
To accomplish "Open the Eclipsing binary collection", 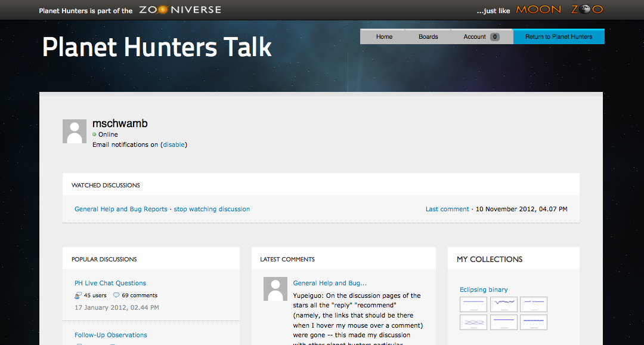I will (484, 290).
